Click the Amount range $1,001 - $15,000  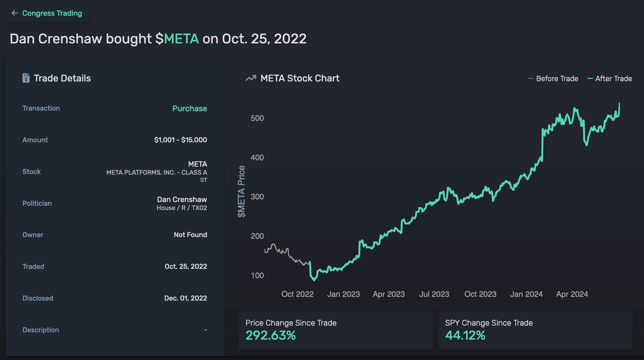point(180,140)
